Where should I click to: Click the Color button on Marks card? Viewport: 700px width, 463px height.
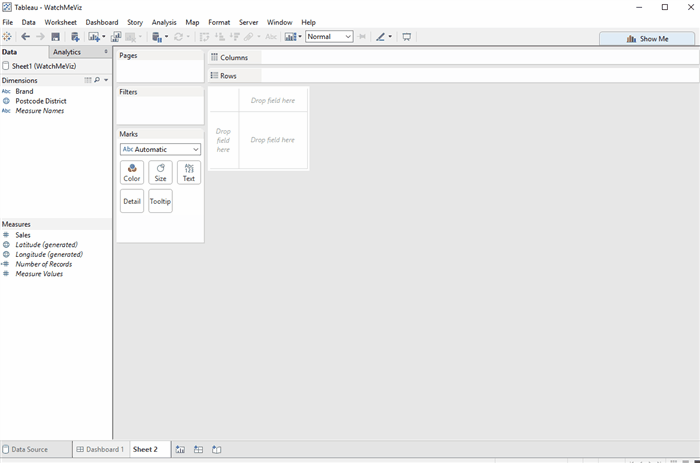coord(132,172)
